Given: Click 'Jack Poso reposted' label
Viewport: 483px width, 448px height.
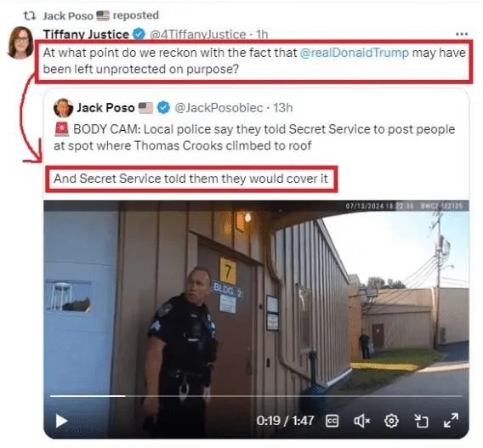Looking at the screenshot, I should click(100, 15).
